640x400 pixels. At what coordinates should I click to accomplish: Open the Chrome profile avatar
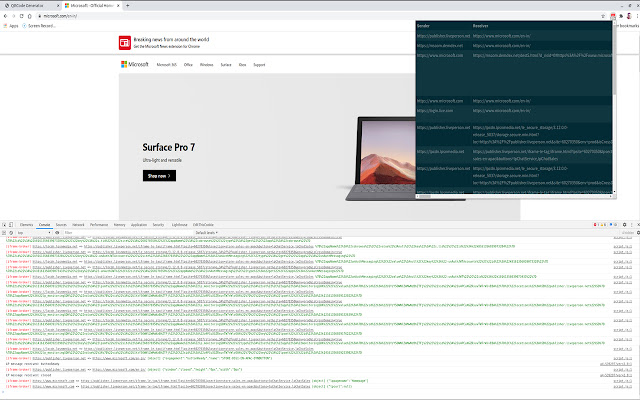629,16
